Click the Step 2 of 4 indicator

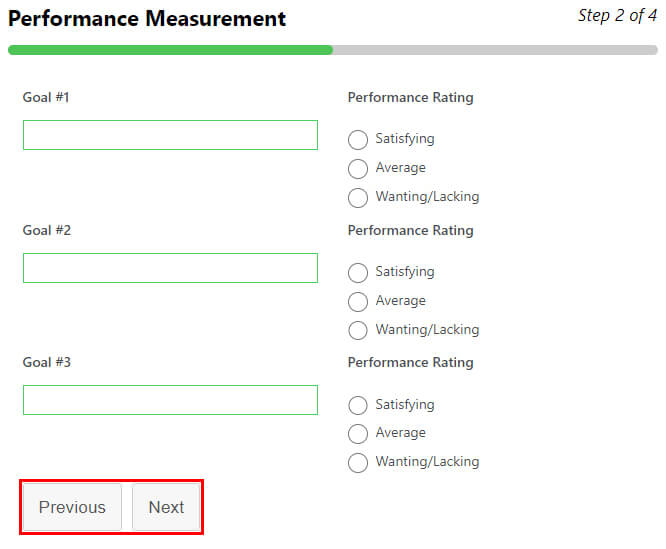(617, 16)
